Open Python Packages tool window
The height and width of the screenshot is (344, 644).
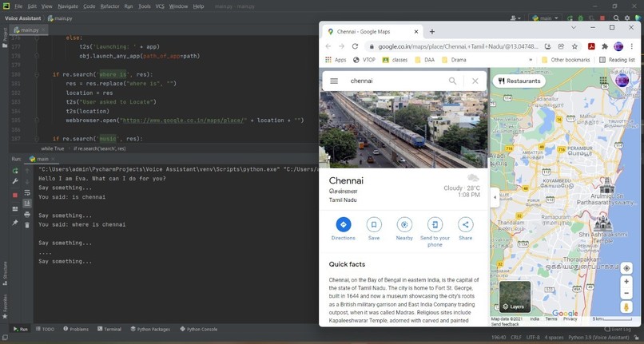[x=150, y=329]
